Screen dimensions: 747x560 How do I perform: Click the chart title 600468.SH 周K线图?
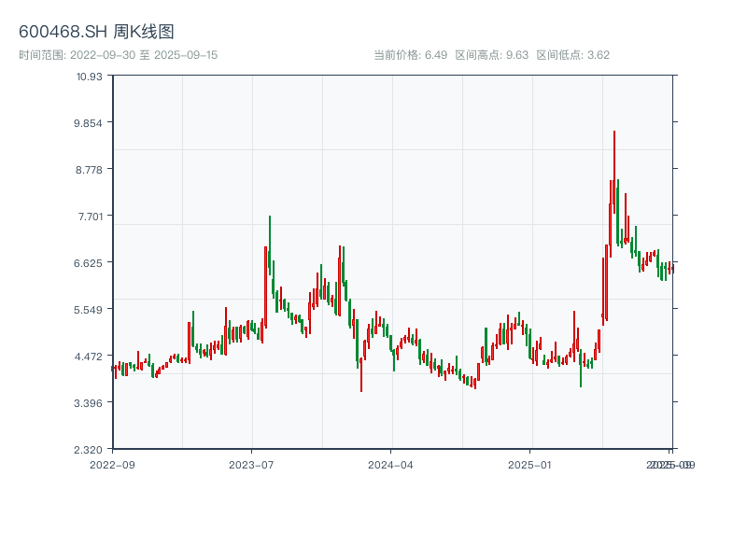96,32
